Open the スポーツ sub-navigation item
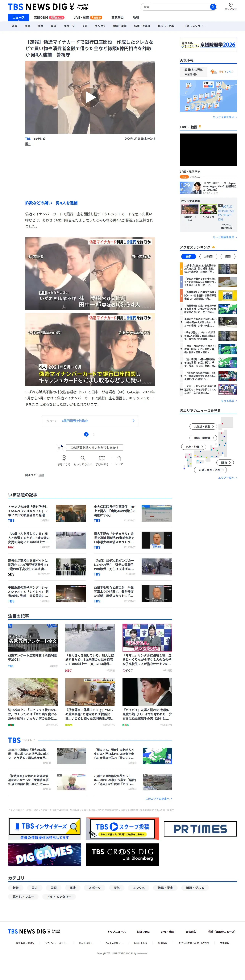 [69, 26]
